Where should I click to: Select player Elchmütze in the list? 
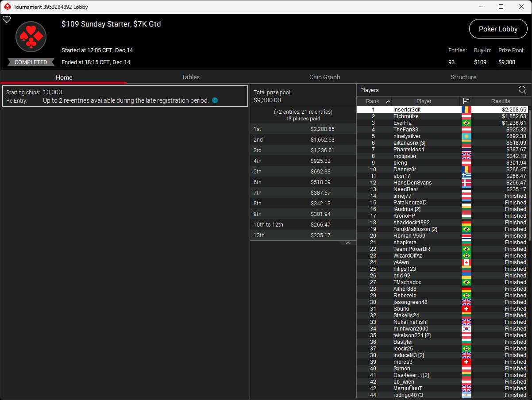pos(406,116)
